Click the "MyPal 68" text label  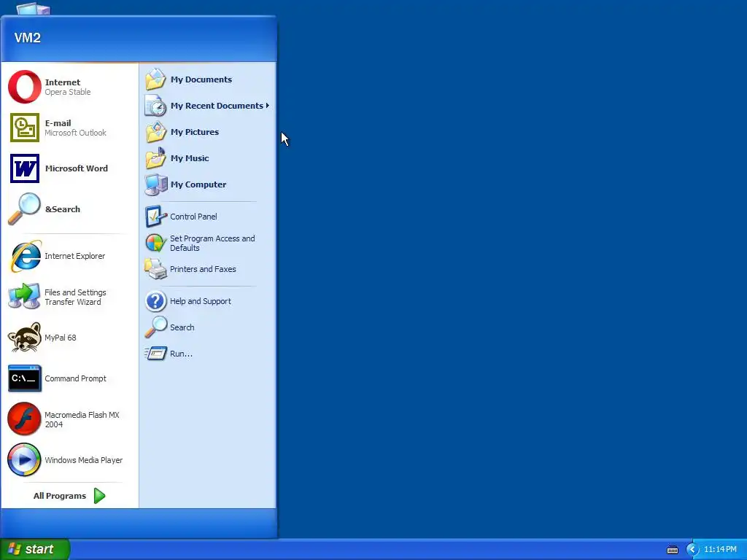(x=61, y=338)
